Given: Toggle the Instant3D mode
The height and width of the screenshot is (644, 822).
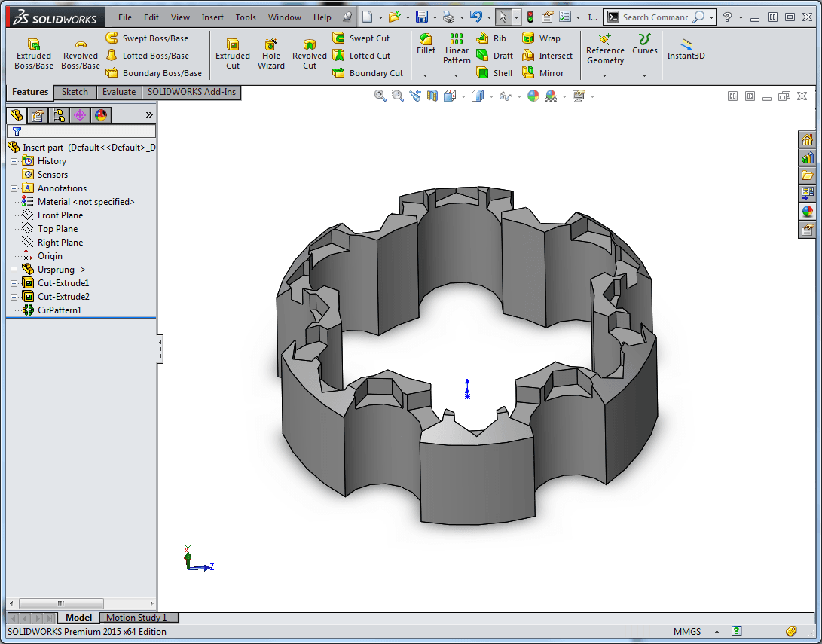Looking at the screenshot, I should click(x=686, y=50).
